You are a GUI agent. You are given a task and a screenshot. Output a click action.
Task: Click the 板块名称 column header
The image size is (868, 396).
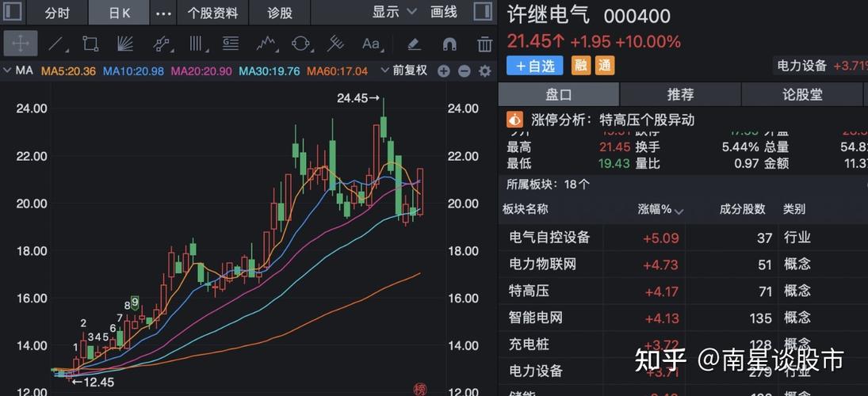pos(526,210)
